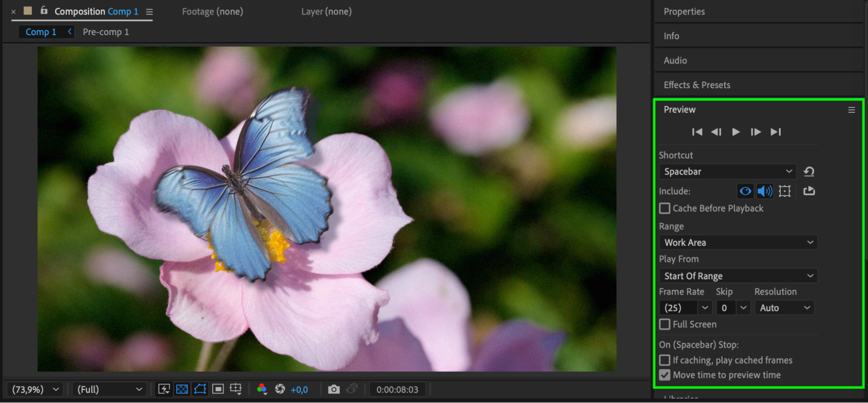Enable Cache Before Playback checkbox

click(x=665, y=208)
